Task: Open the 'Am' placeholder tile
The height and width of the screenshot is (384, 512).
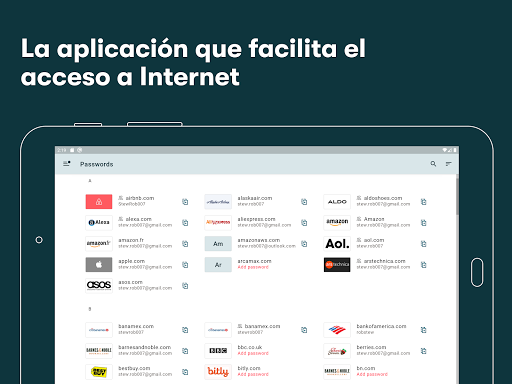Action: click(x=218, y=244)
